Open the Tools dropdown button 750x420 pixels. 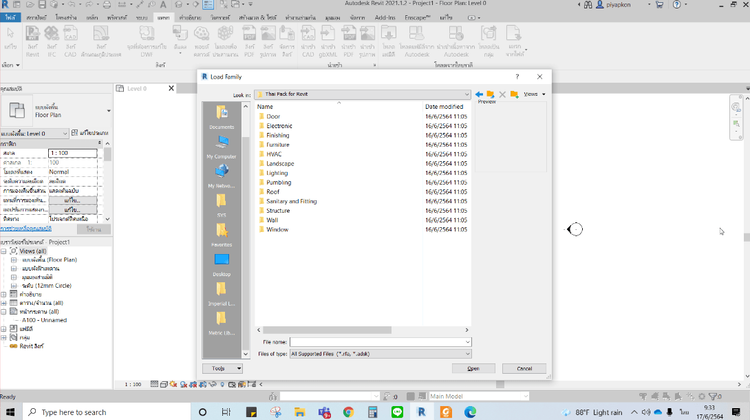(x=222, y=368)
